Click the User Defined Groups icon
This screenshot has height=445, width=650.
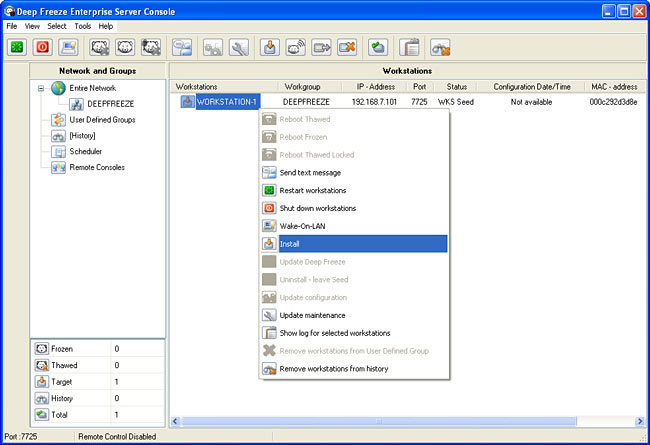click(58, 120)
